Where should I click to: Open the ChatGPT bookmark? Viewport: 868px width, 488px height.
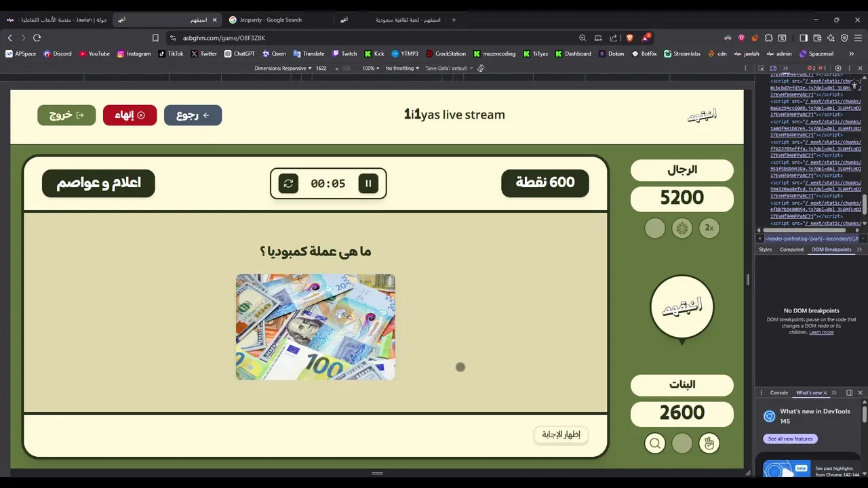coord(239,54)
